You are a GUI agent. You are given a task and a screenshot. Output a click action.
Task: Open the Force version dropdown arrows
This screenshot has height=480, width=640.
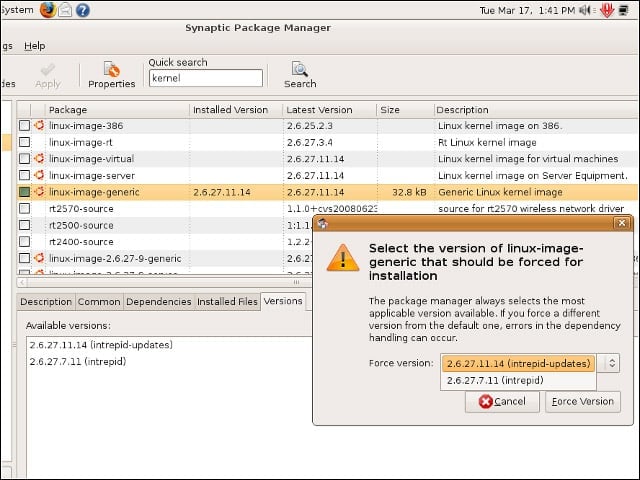point(611,363)
